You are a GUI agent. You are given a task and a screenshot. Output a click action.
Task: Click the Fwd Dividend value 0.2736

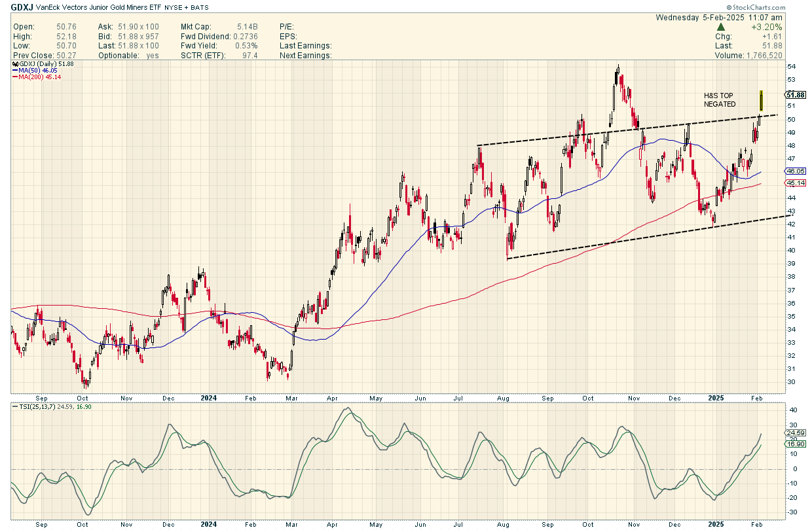[245, 37]
